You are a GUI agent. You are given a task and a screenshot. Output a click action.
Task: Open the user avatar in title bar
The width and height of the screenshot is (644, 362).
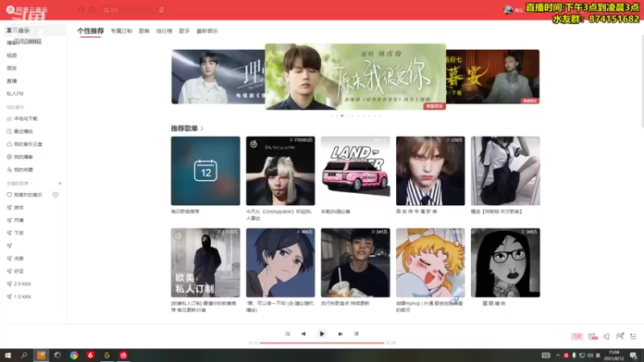pos(508,10)
